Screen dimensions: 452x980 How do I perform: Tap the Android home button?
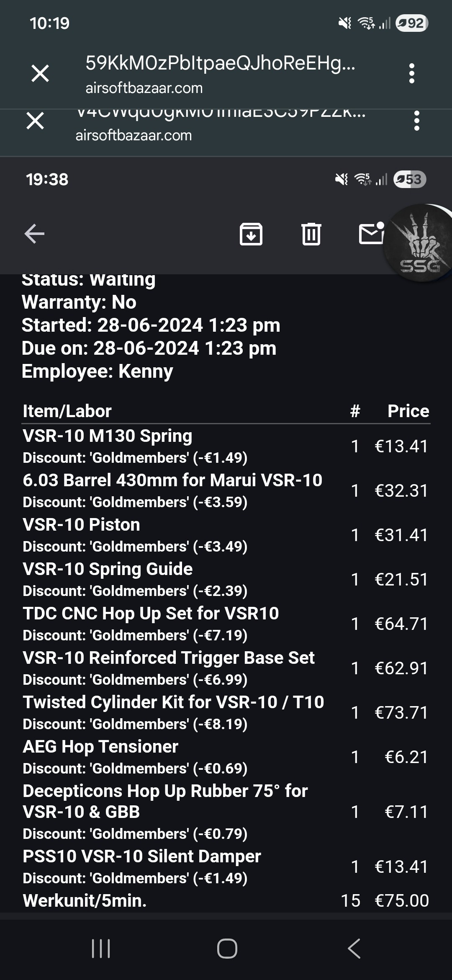tap(227, 949)
